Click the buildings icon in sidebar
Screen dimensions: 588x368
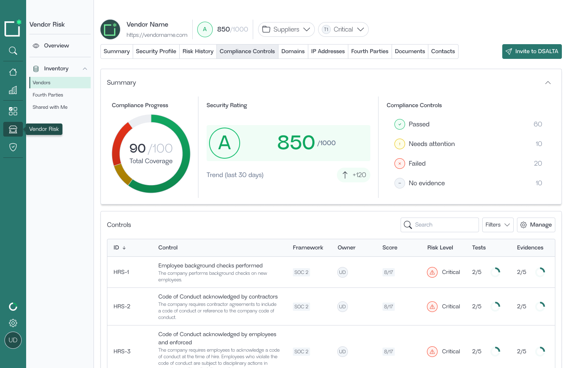tap(13, 90)
